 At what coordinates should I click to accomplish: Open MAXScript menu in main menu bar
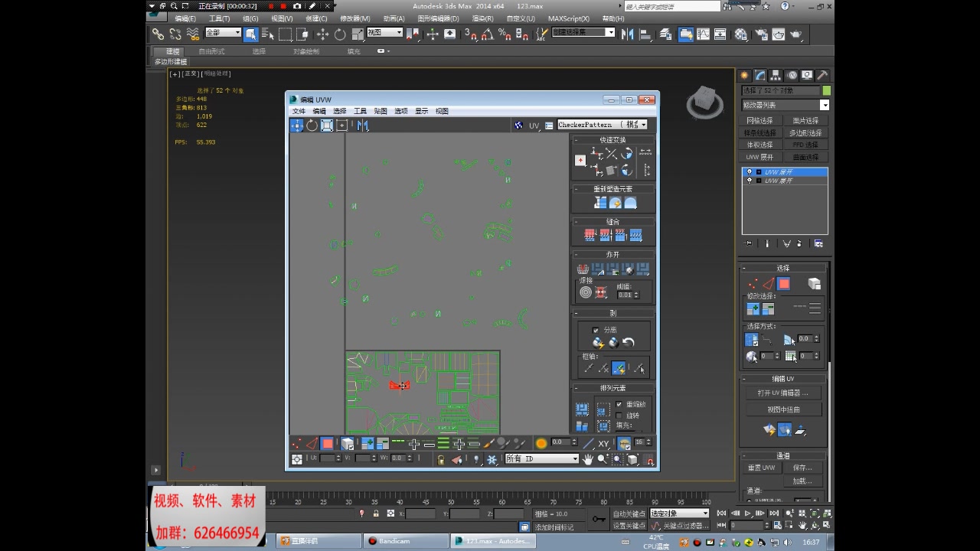coord(567,18)
